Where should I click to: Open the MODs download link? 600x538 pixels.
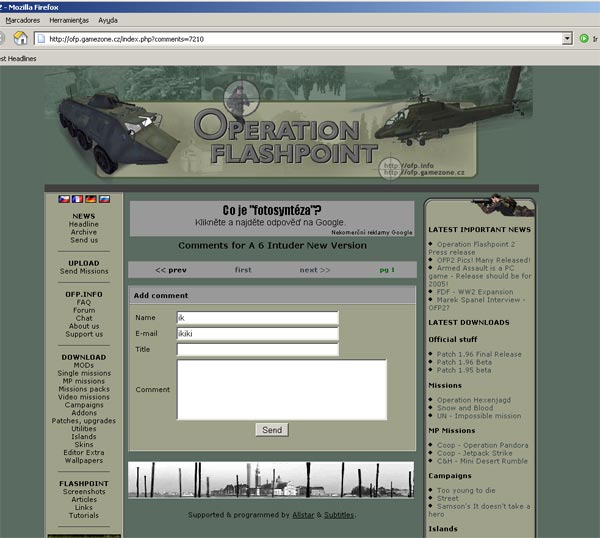[x=84, y=365]
